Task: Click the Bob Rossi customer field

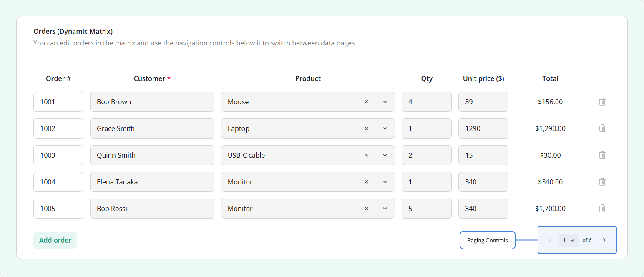Action: (152, 209)
